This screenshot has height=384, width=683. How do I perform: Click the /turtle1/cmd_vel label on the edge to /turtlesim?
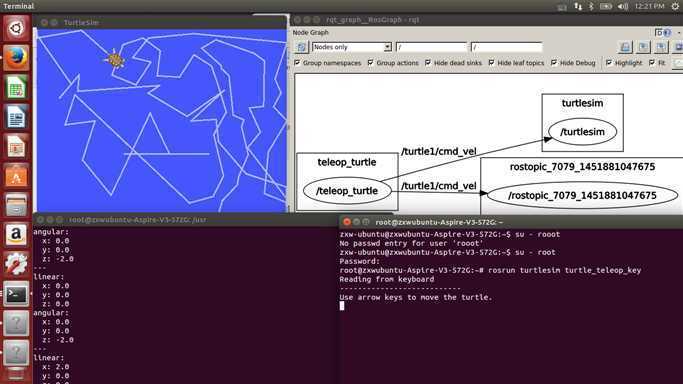439,152
